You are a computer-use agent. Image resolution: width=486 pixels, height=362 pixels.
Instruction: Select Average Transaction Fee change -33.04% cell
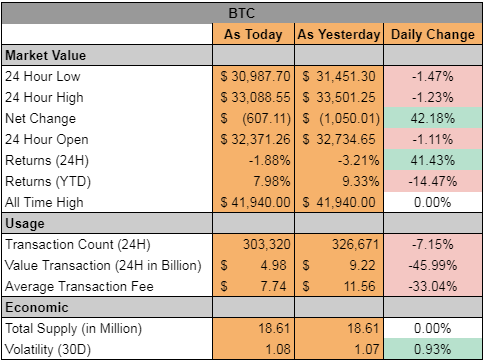tap(433, 286)
